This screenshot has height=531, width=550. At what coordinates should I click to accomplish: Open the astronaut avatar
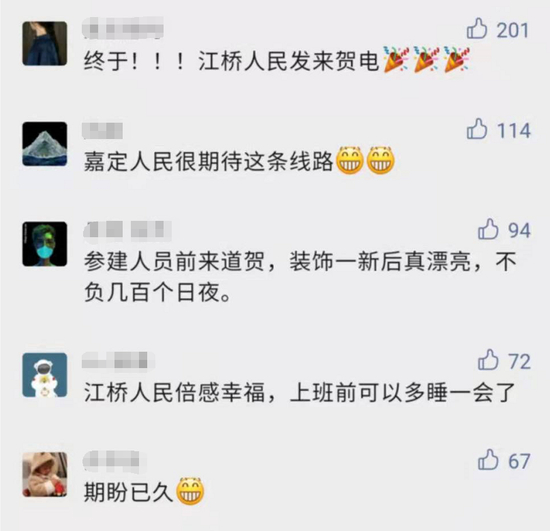(x=45, y=375)
